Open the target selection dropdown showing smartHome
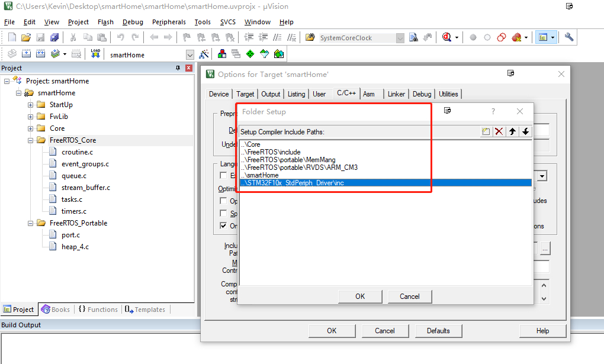604x364 pixels. pyautogui.click(x=189, y=53)
